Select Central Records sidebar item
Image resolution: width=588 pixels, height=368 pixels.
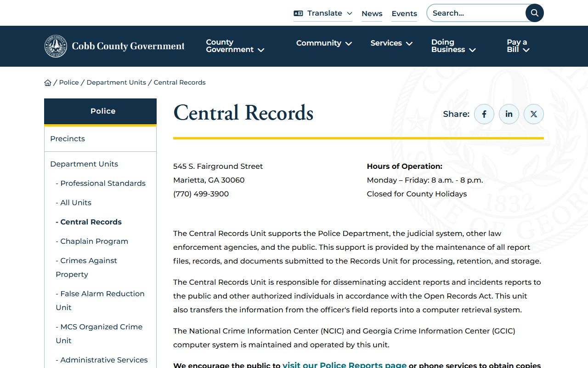(x=89, y=222)
